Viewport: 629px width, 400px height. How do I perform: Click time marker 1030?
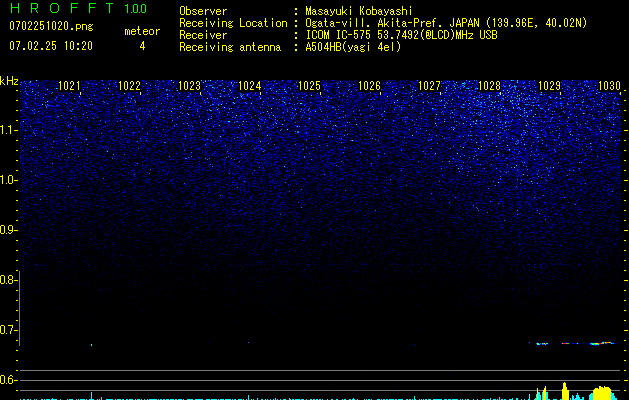(609, 86)
